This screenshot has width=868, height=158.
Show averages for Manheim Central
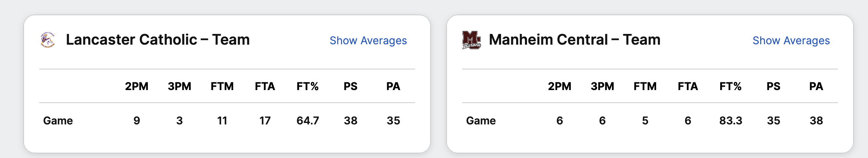pyautogui.click(x=791, y=40)
